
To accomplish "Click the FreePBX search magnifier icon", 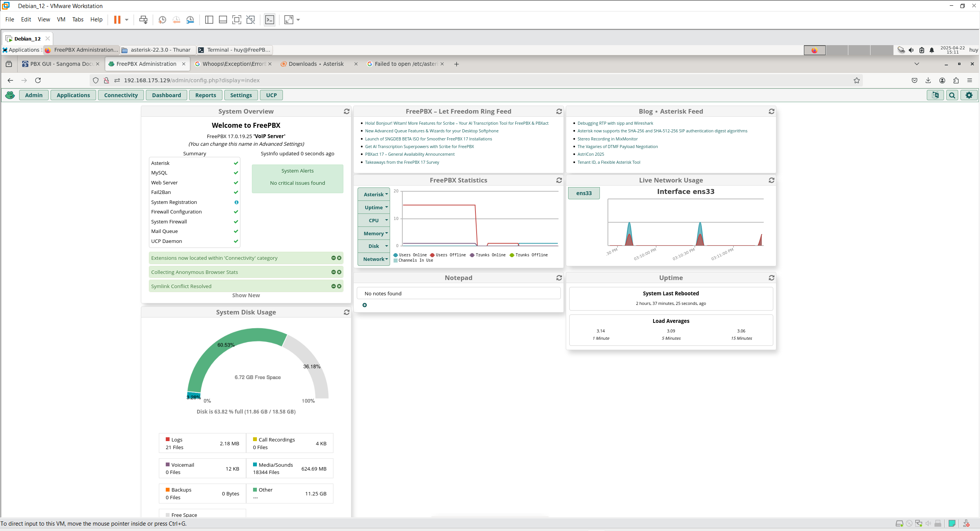I will tap(952, 95).
